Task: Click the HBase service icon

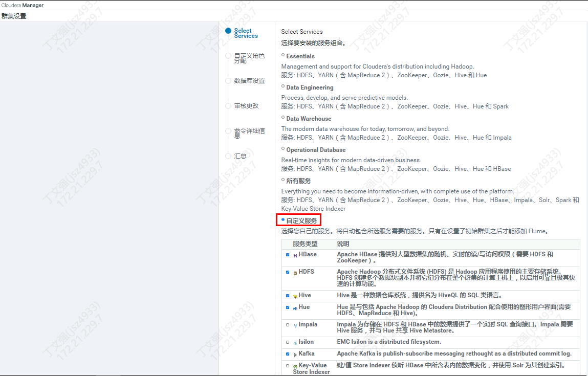Action: (295, 255)
